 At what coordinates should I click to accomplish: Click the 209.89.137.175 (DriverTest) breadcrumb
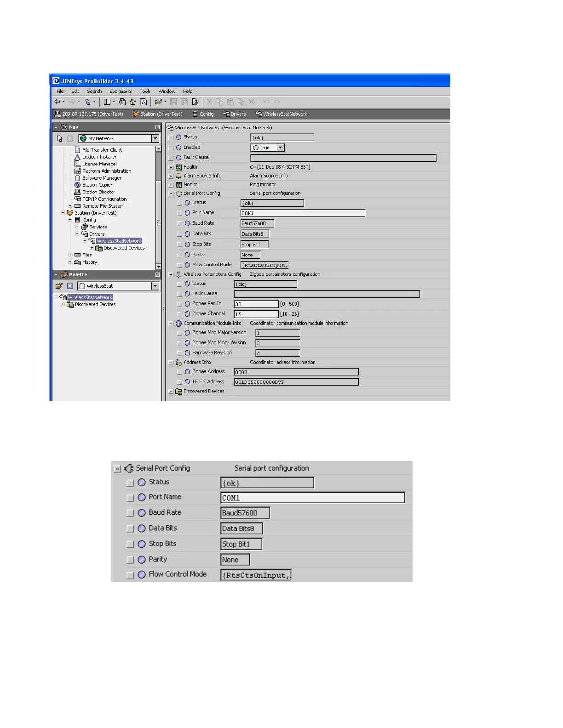[89, 114]
